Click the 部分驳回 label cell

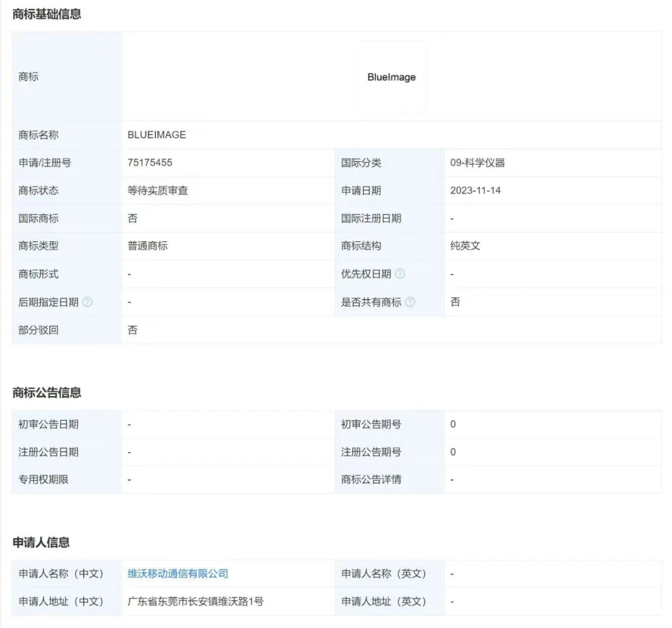67,330
